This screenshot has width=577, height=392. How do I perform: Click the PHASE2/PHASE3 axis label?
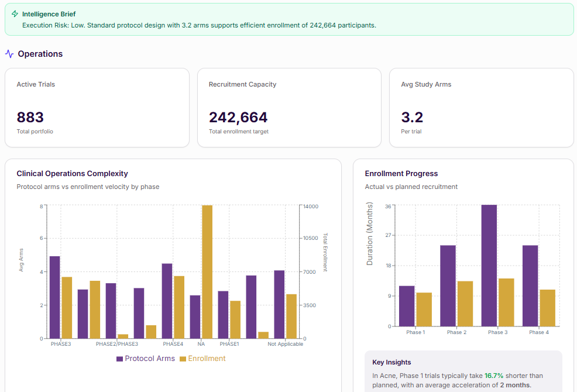pos(117,344)
